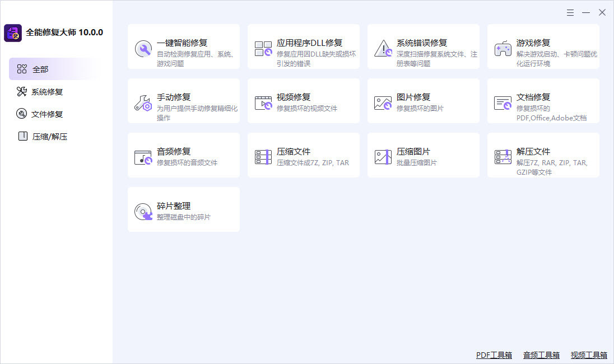
Task: Click the 压缩文件 title
Action: (x=294, y=151)
